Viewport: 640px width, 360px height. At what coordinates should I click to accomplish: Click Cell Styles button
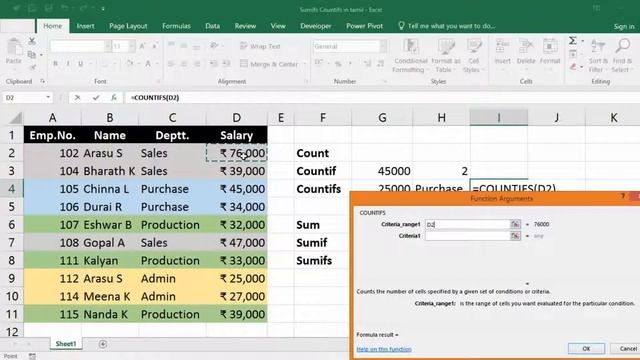pyautogui.click(x=473, y=56)
